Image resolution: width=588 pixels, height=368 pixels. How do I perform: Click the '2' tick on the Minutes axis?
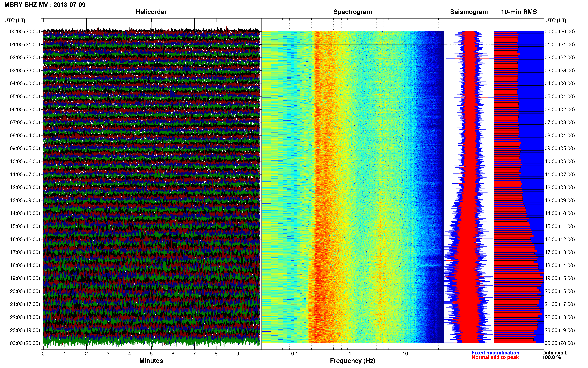coord(86,354)
